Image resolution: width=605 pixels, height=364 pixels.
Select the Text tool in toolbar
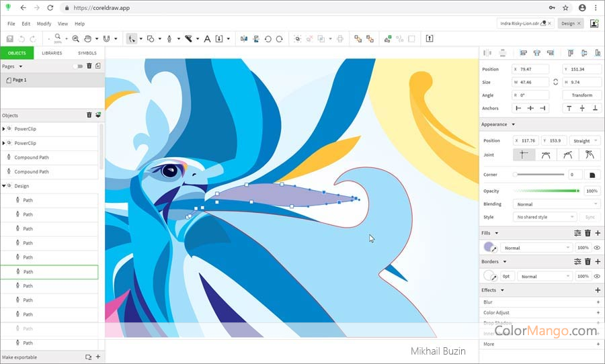(207, 39)
